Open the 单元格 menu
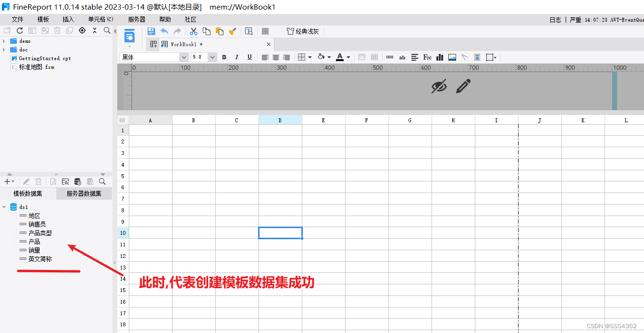644x333 pixels. 100,19
